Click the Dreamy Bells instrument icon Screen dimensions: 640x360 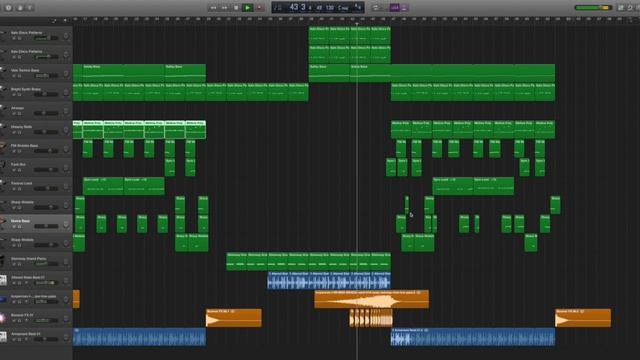(x=3, y=130)
